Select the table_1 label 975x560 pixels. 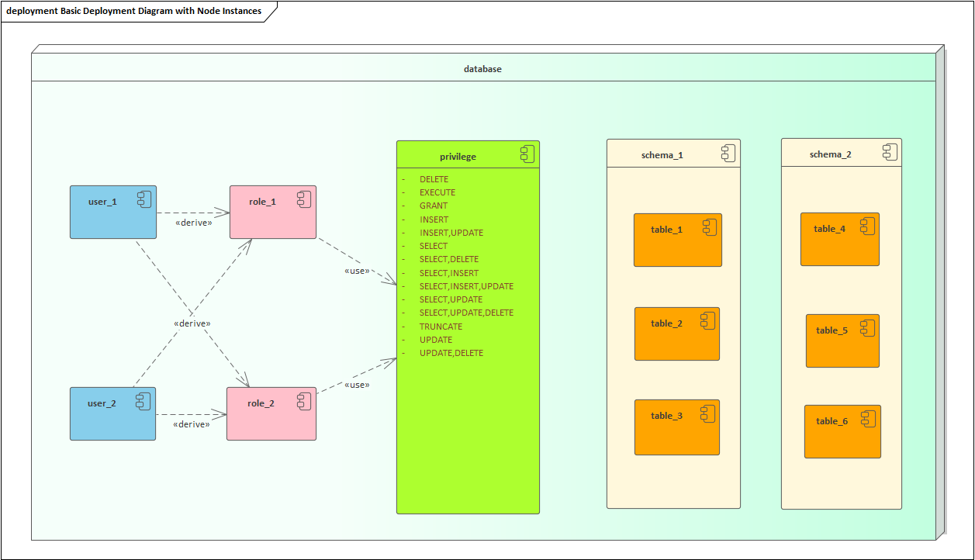point(667,230)
